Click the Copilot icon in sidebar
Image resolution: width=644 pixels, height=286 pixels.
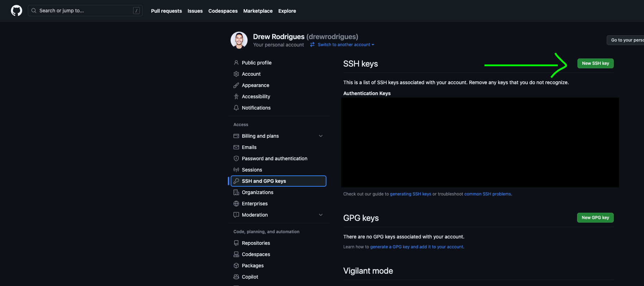pyautogui.click(x=236, y=277)
